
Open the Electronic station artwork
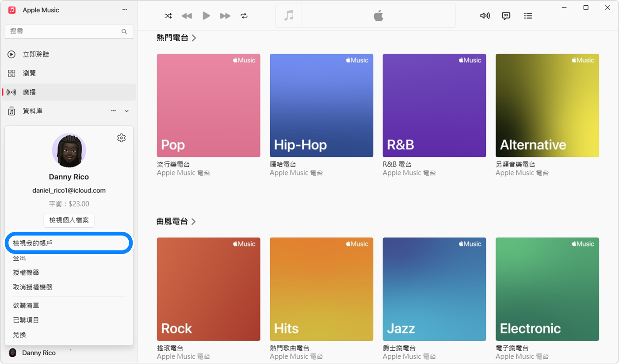coord(547,289)
